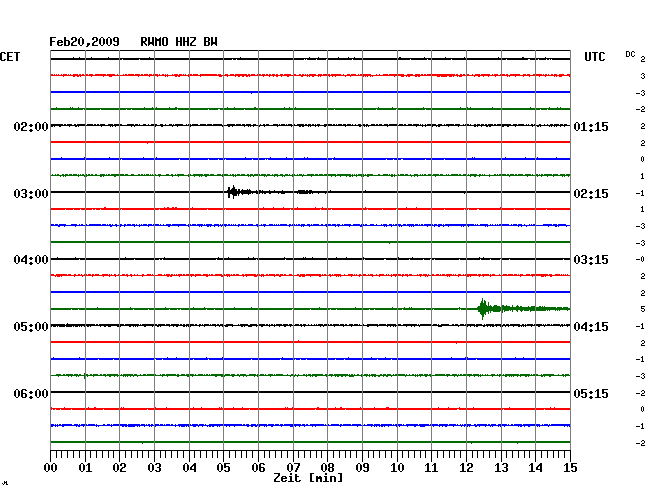650x494 pixels.
Task: Select the 01:15 UTC time label
Action: point(591,127)
